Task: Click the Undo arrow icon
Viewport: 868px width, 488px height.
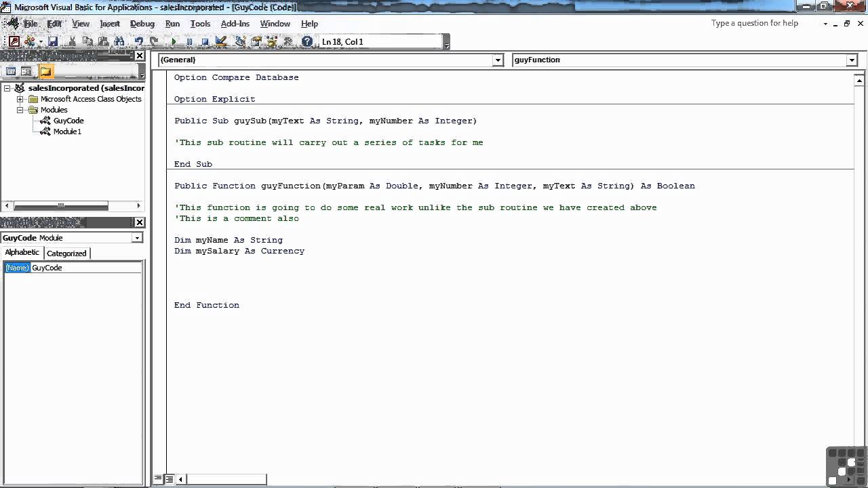Action: (139, 41)
